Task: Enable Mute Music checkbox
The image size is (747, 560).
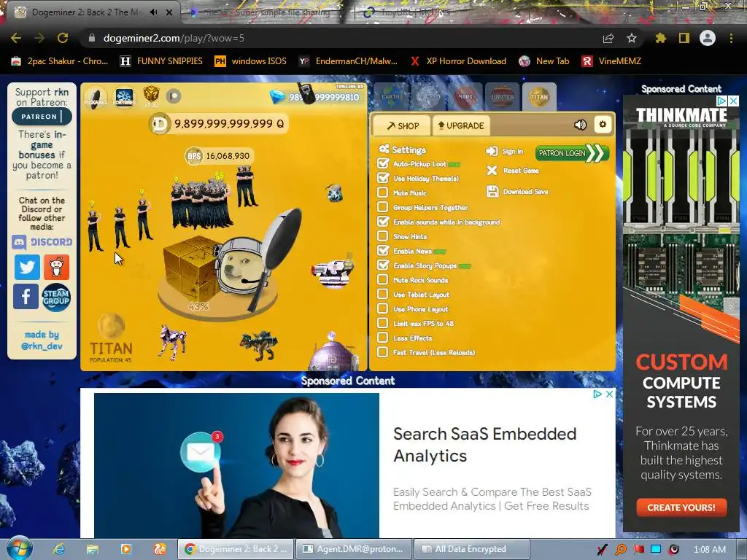Action: [x=382, y=192]
